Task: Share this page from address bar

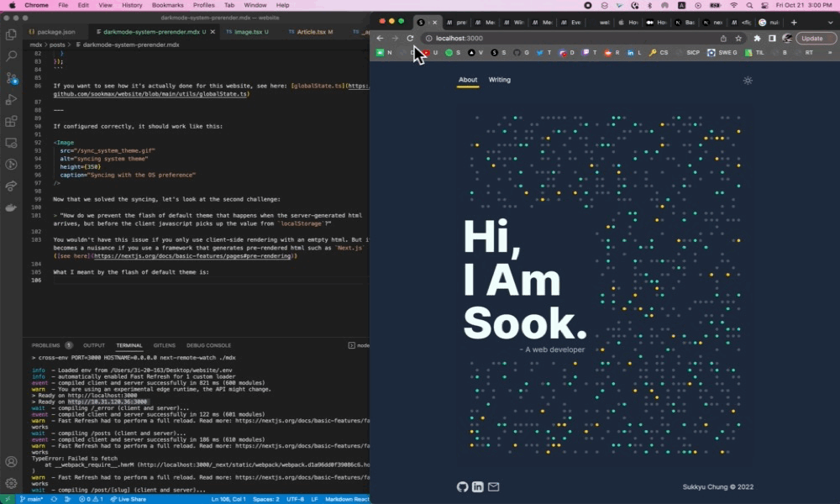Action: [723, 38]
